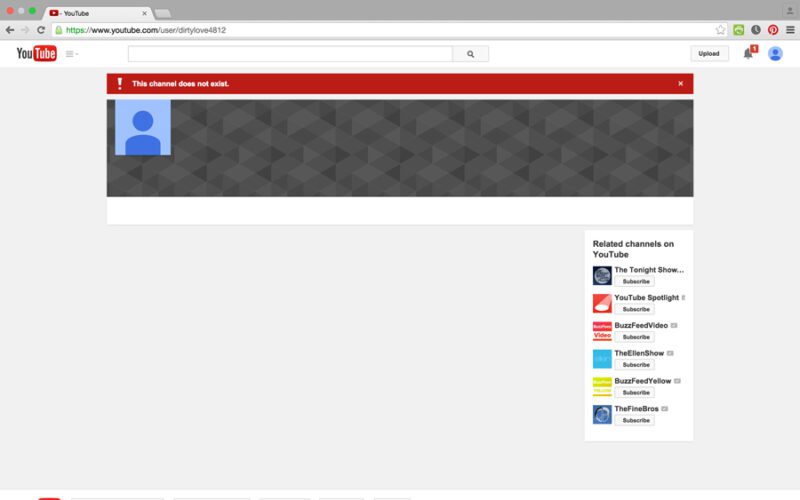This screenshot has height=500, width=800.
Task: Reload the page with the refresh icon
Action: (x=41, y=30)
